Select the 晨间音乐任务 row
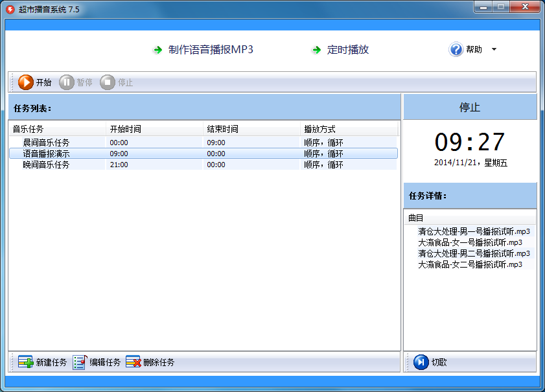The width and height of the screenshot is (545, 392). tap(203, 143)
